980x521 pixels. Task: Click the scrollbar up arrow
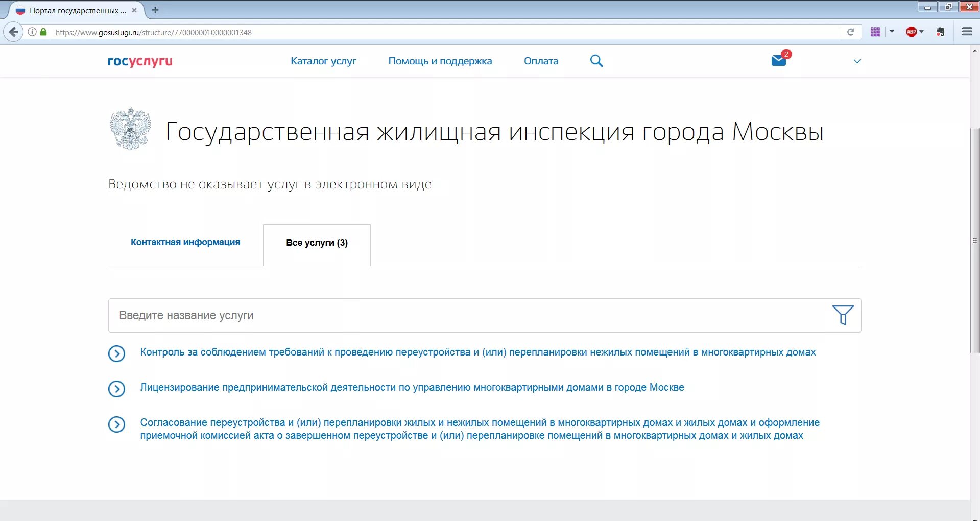coord(975,50)
